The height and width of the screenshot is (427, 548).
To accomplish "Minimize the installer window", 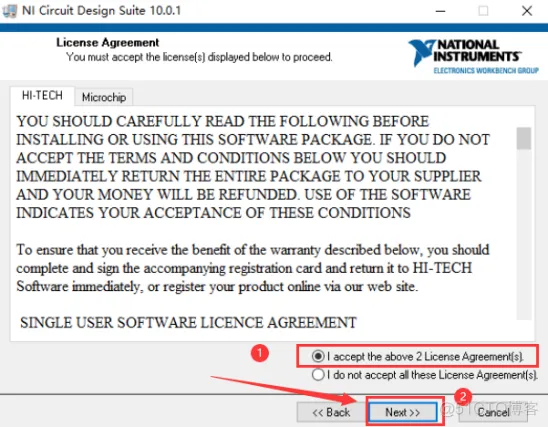I will [x=440, y=11].
